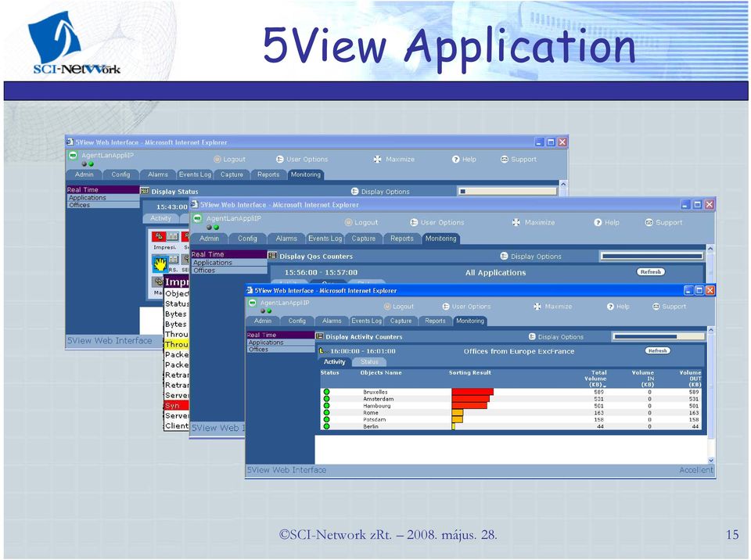Open Display Options in the back Status window

[380, 192]
